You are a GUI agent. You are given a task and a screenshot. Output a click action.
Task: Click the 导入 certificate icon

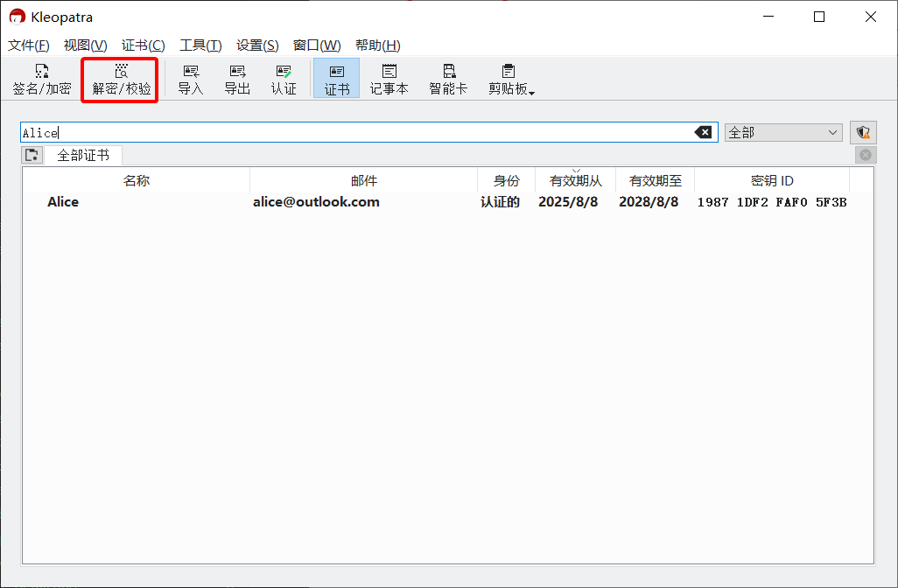coord(190,80)
